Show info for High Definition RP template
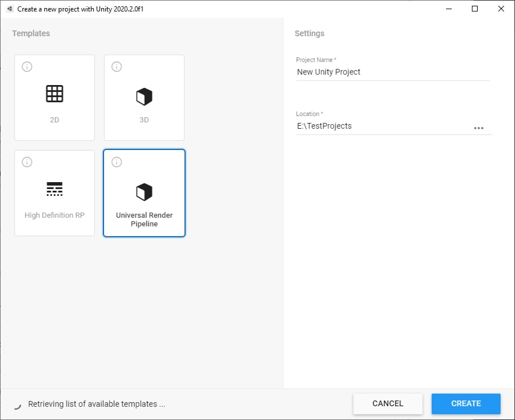 27,162
